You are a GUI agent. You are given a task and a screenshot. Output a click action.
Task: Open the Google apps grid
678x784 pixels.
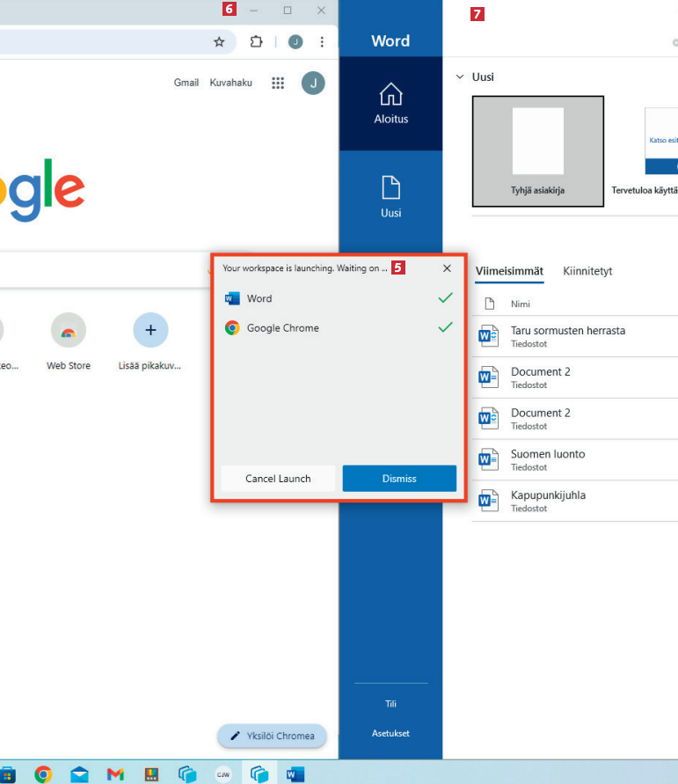pyautogui.click(x=278, y=83)
